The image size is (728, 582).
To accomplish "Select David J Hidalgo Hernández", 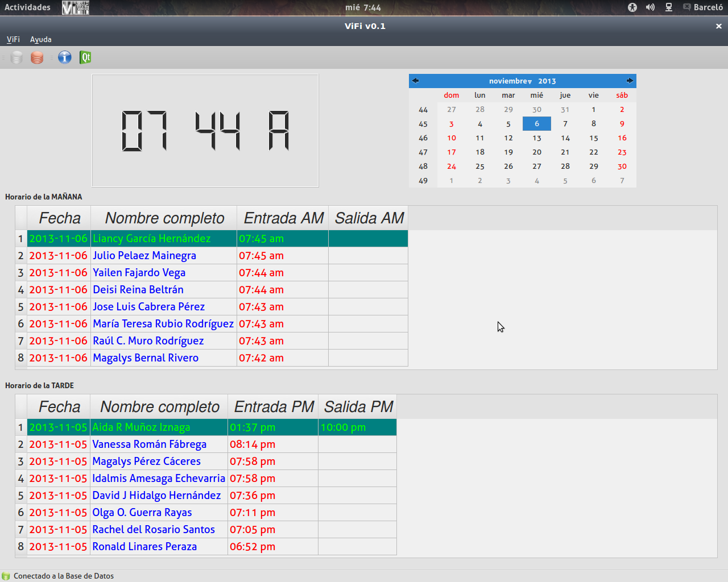I will 159,496.
